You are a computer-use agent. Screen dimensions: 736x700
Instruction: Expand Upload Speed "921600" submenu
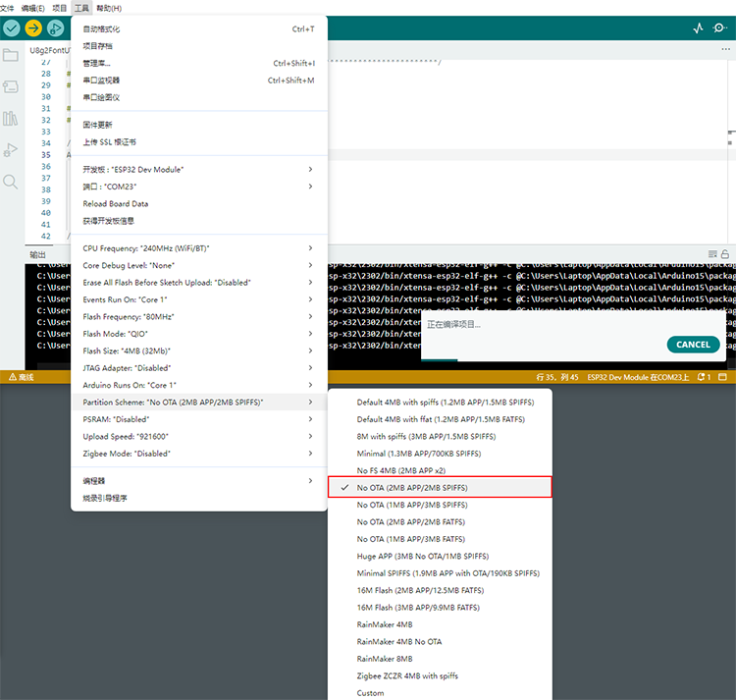pos(198,436)
